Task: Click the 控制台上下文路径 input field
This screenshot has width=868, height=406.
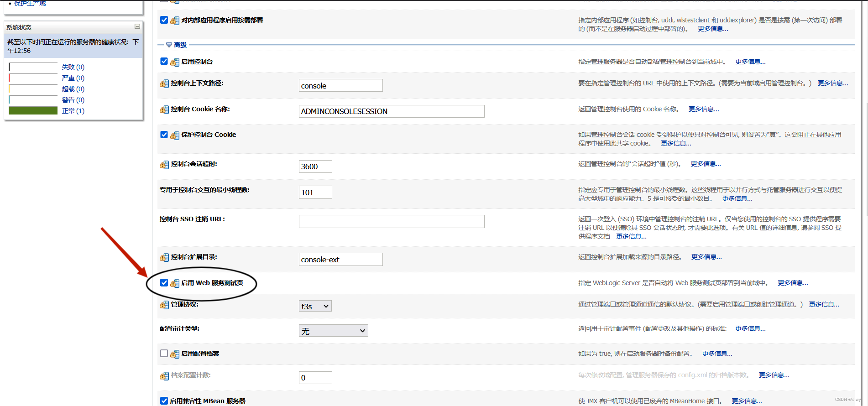Action: click(341, 86)
